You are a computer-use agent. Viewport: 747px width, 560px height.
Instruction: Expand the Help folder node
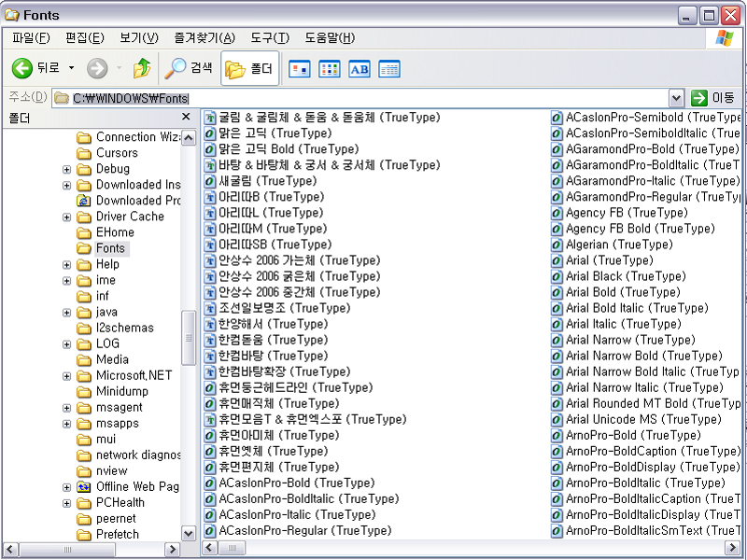[66, 265]
